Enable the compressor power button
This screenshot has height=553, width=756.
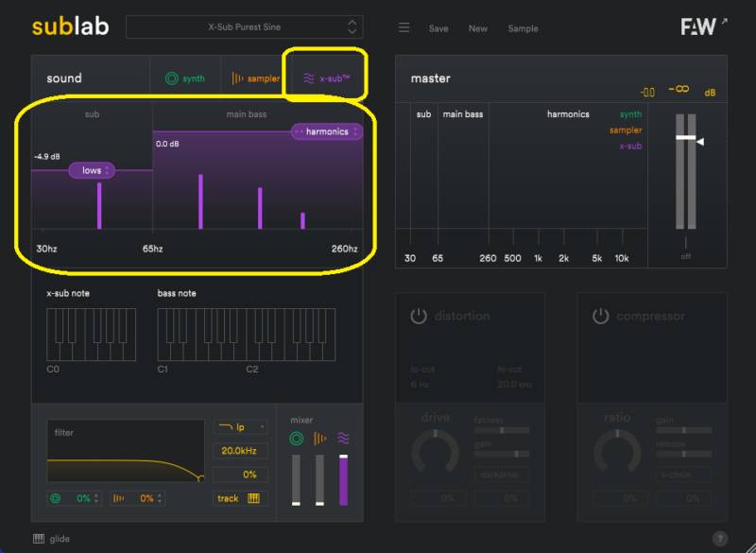[x=601, y=316]
